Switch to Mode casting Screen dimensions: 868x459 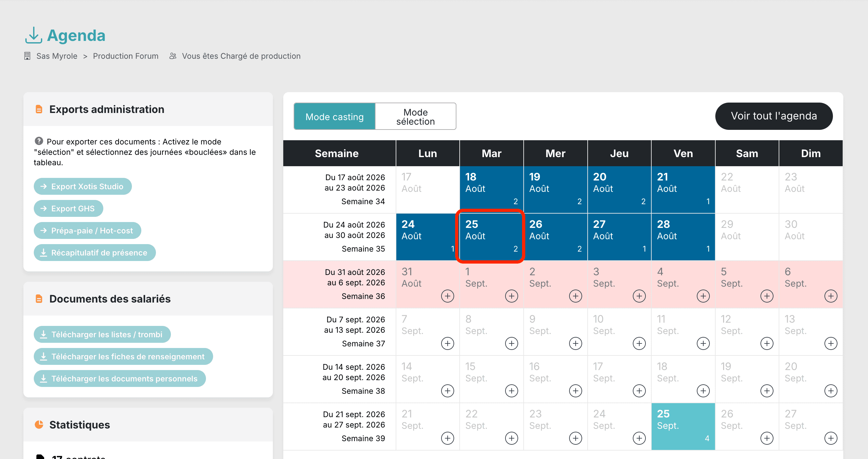pos(335,117)
